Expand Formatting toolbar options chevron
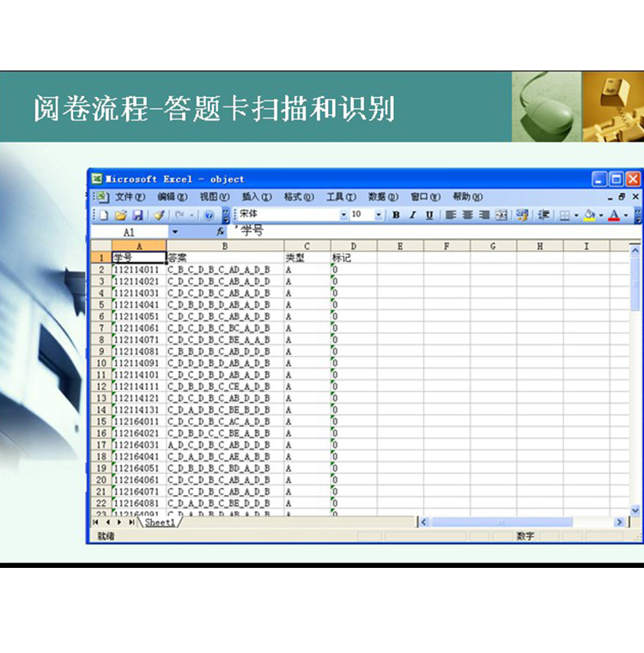The height and width of the screenshot is (653, 644). click(x=637, y=216)
